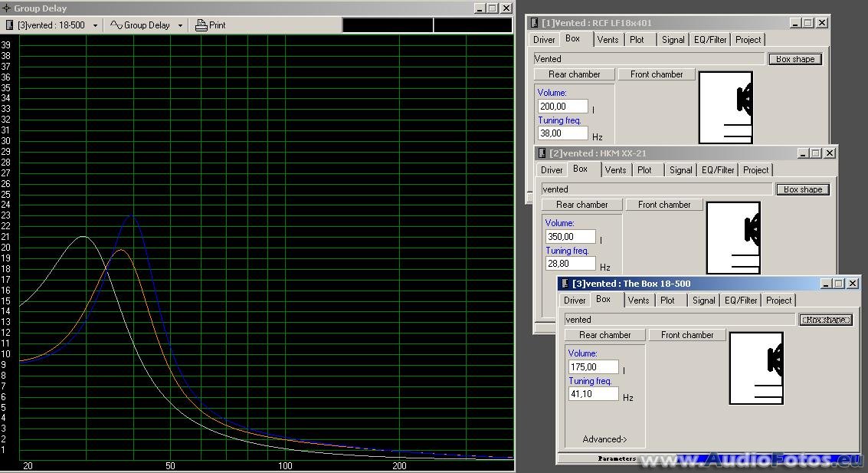This screenshot has height=473, width=868.
Task: Open the Group Delay graph type dropdown
Action: coord(146,25)
